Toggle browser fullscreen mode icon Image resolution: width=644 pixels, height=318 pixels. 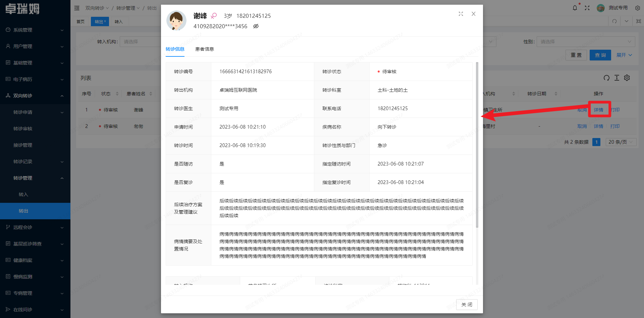(587, 7)
